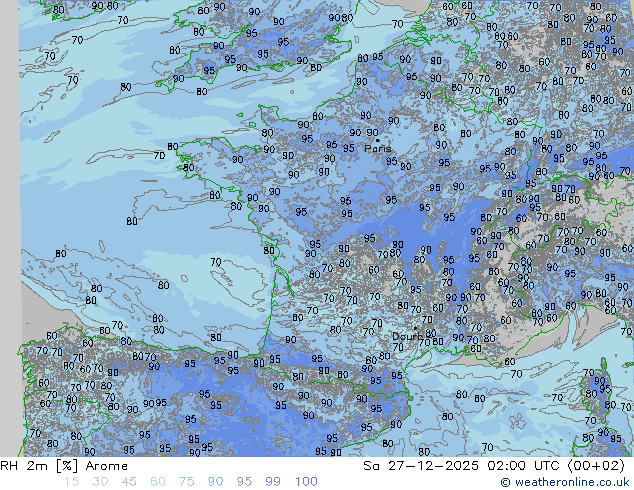Click the legend scale value 75
Screen dimensions: 634x490
click(x=187, y=482)
